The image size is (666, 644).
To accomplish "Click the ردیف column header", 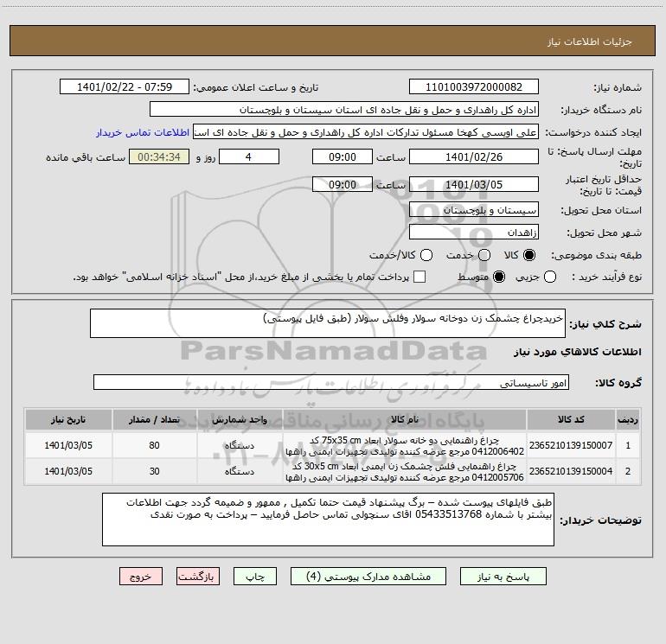I will [628, 419].
